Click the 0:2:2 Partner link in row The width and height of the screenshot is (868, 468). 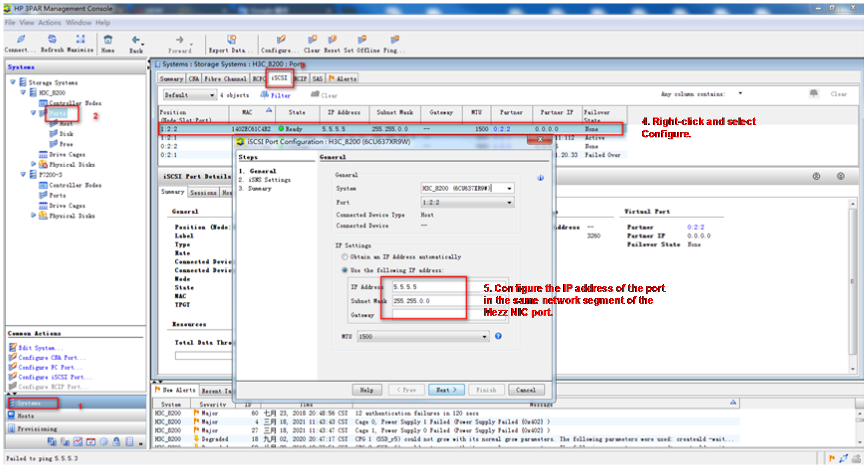[502, 129]
